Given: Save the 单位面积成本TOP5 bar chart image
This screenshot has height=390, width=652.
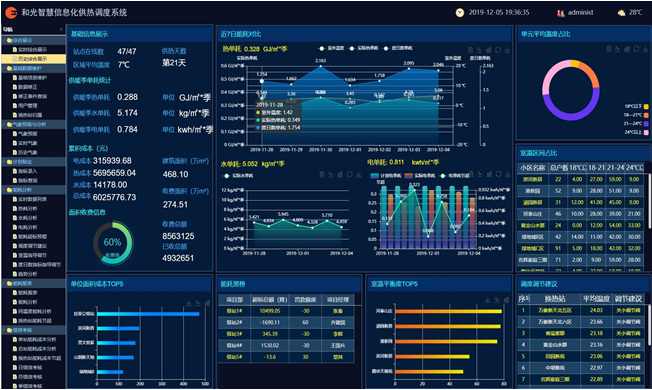Looking at the screenshot, I should tap(189, 304).
